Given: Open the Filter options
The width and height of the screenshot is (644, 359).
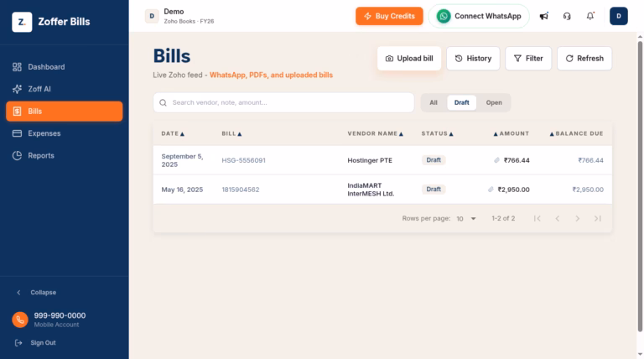Looking at the screenshot, I should coord(528,59).
